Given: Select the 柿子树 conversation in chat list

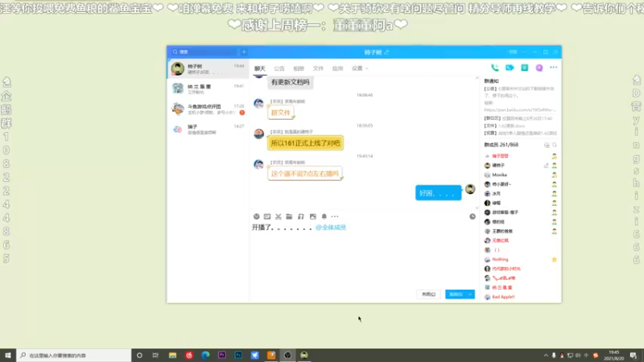Looking at the screenshot, I should [208, 68].
